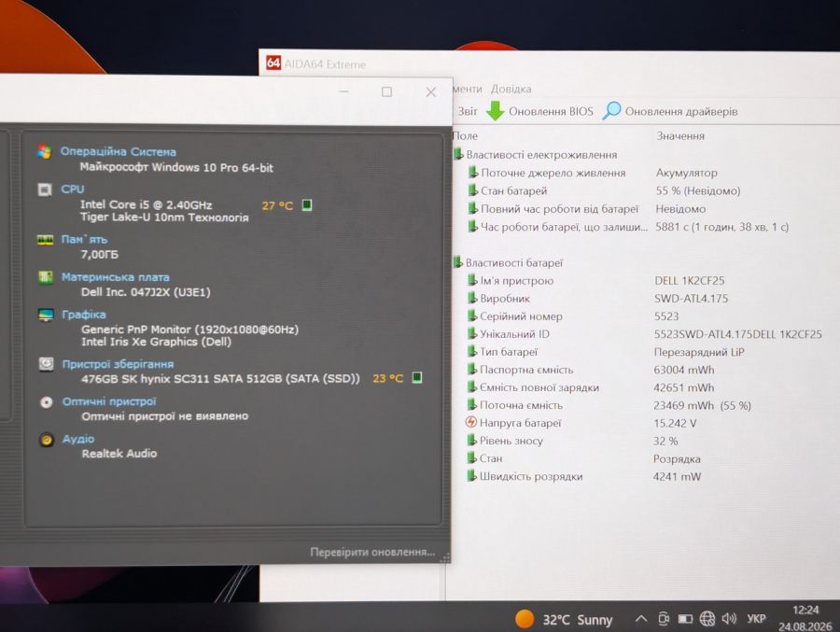
Task: Click the green CPU temperature indicator at 27 °C
Action: 307,204
